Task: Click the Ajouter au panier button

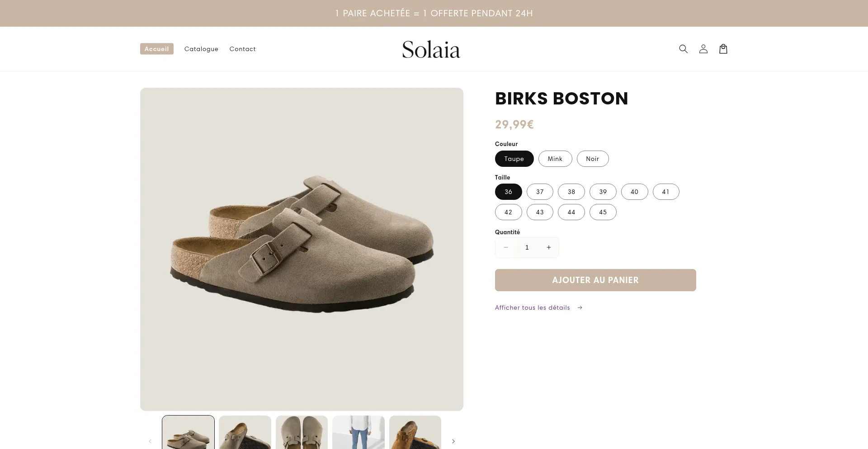Action: tap(595, 280)
